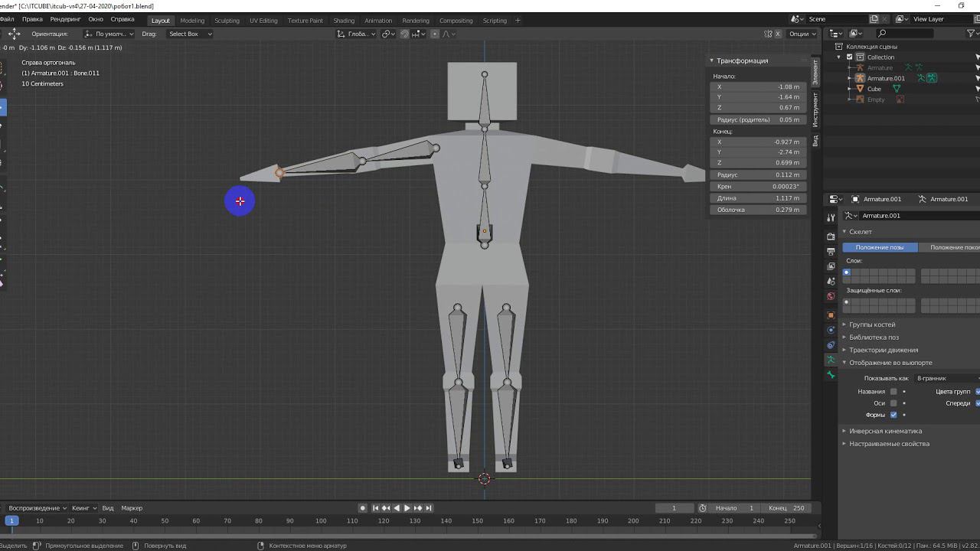Expand the Группы костей panel
980x551 pixels.
[872, 324]
